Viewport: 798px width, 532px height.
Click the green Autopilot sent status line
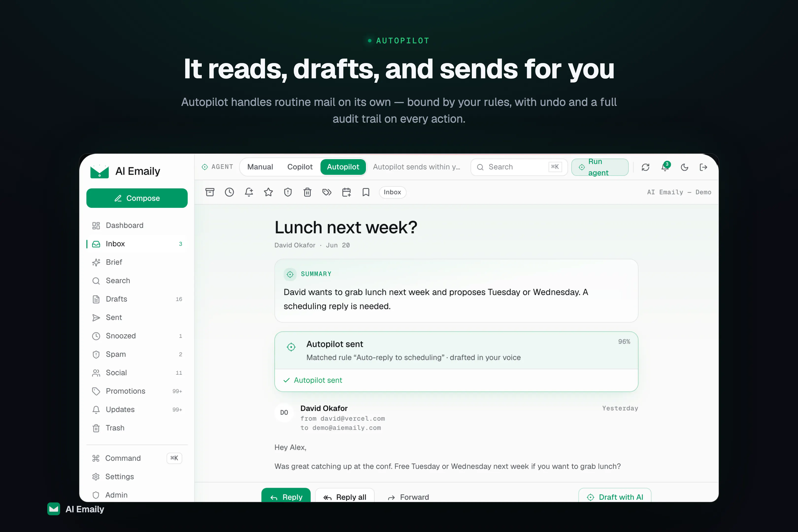pyautogui.click(x=313, y=380)
